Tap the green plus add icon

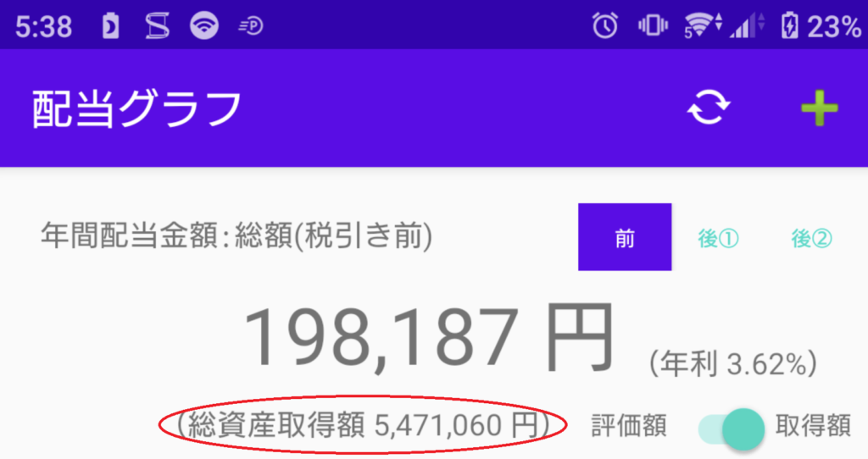(x=820, y=108)
